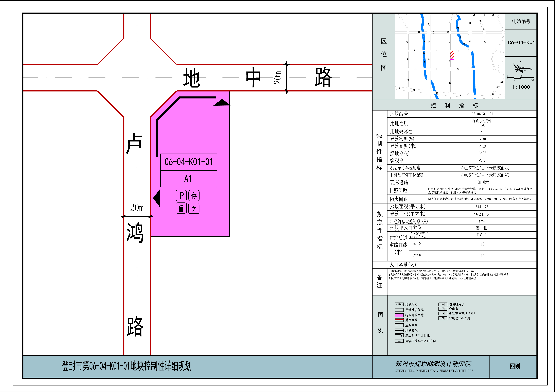This screenshot has width=555, height=392.
Task: Click the P parking icon on the pink parcel
Action: tap(181, 196)
